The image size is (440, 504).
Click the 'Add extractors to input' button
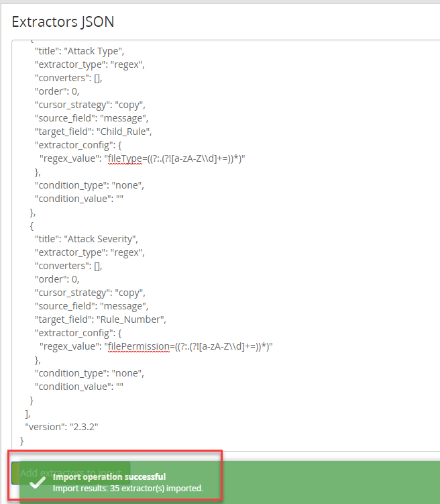pos(70,473)
